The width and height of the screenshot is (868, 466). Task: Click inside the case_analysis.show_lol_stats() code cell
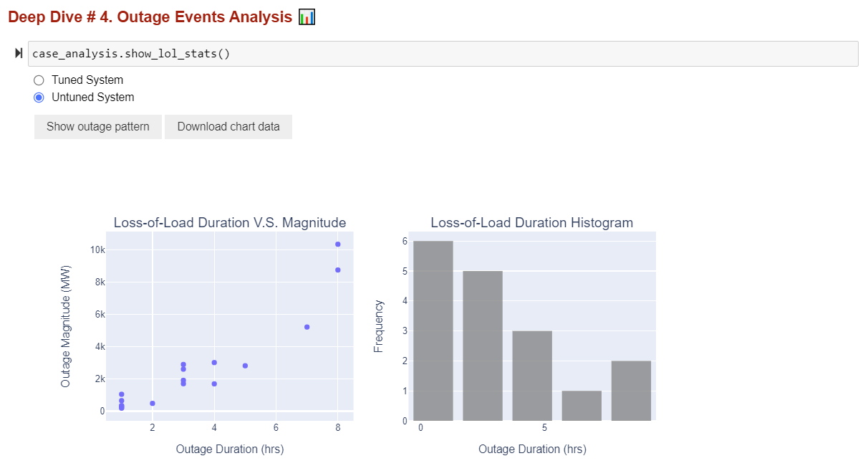[443, 54]
